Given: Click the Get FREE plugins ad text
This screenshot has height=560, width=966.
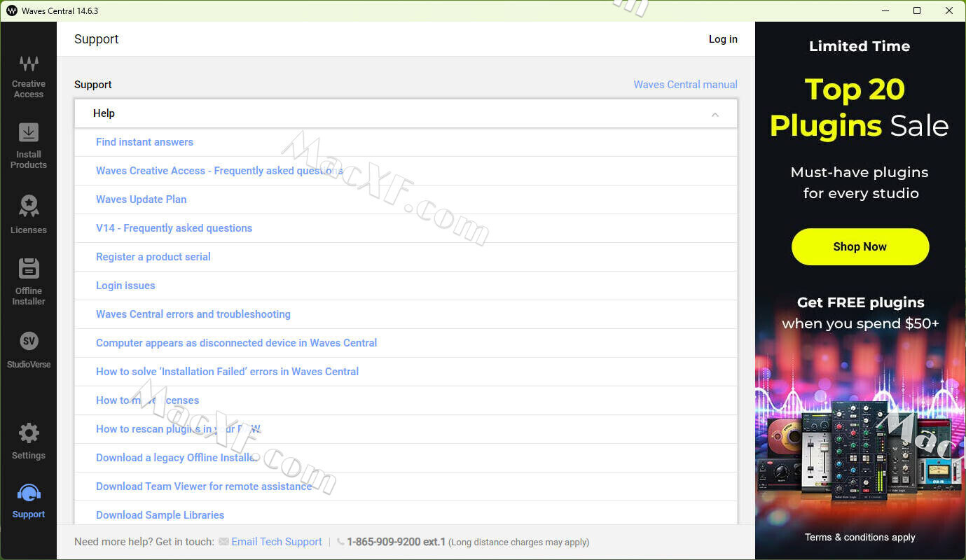Looking at the screenshot, I should coord(860,313).
